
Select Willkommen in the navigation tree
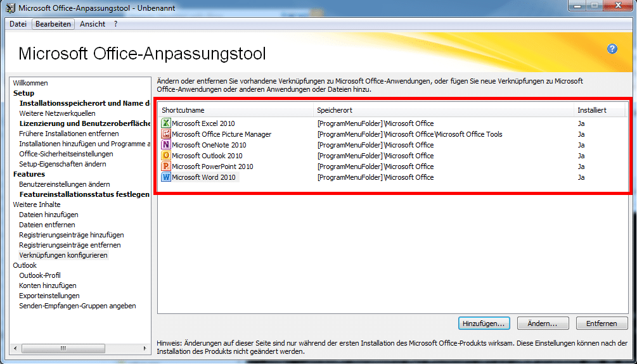pos(30,83)
